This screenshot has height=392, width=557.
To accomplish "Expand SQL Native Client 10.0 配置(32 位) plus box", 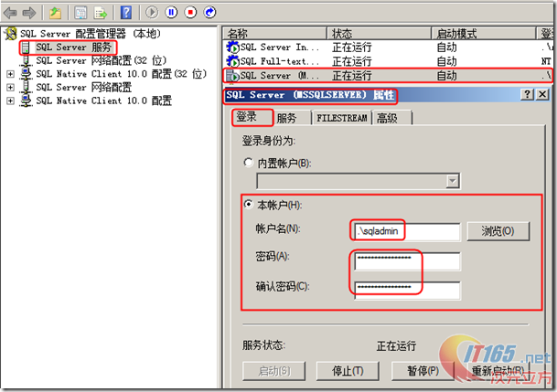I will click(10, 74).
